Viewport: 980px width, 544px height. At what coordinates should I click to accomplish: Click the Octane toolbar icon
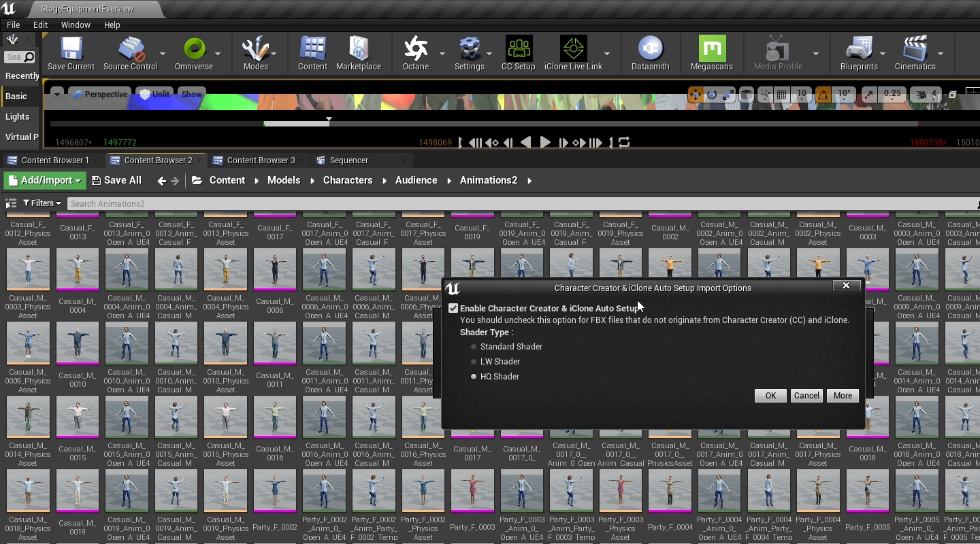point(415,53)
